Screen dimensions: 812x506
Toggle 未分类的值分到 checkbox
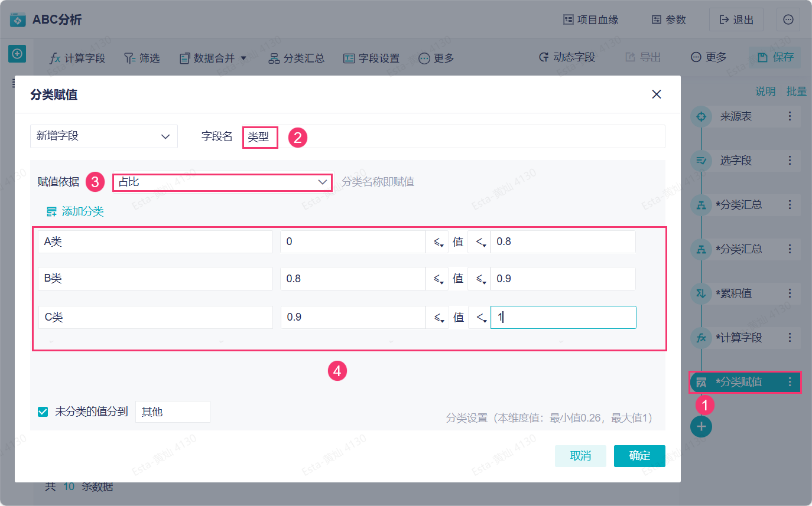click(x=43, y=412)
